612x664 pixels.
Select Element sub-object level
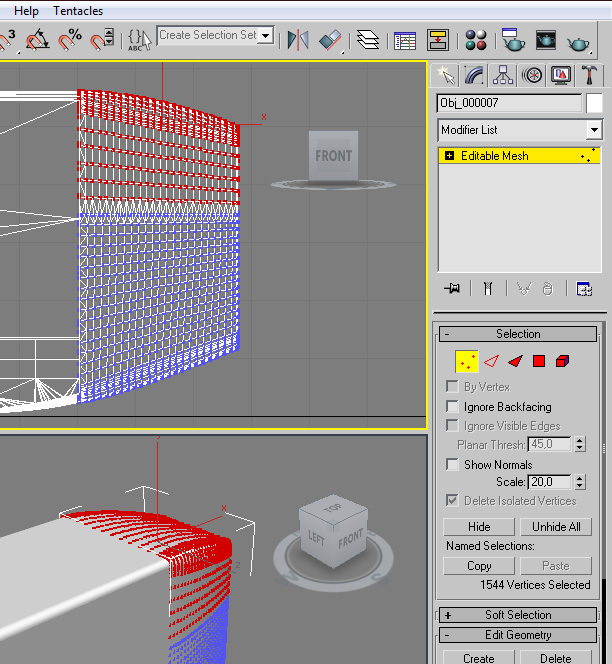pyautogui.click(x=562, y=361)
